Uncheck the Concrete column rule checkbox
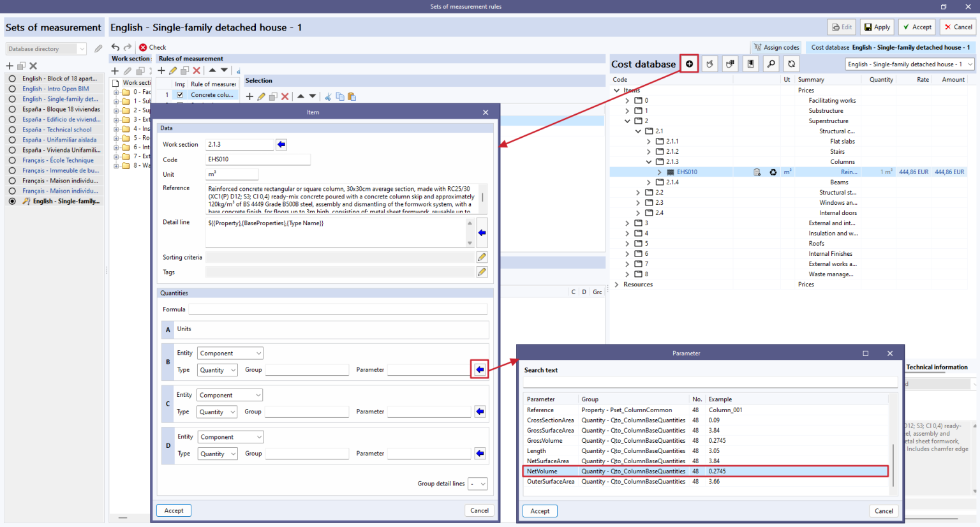Viewport: 980px width, 527px height. point(181,94)
